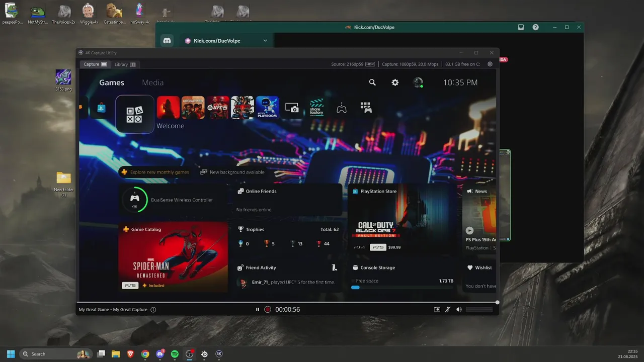Click New background available notice

pos(232,172)
